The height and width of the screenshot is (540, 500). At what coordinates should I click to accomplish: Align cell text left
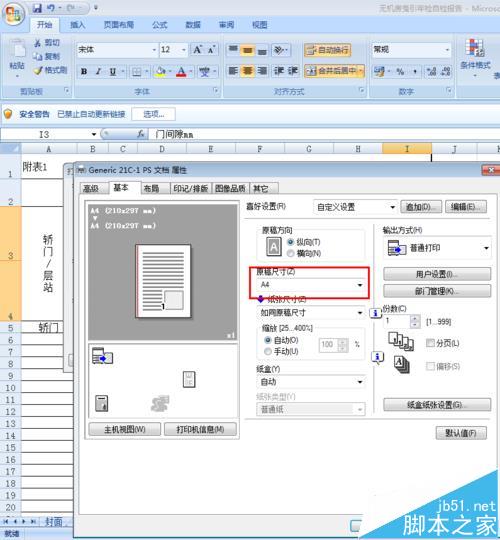click(x=233, y=71)
